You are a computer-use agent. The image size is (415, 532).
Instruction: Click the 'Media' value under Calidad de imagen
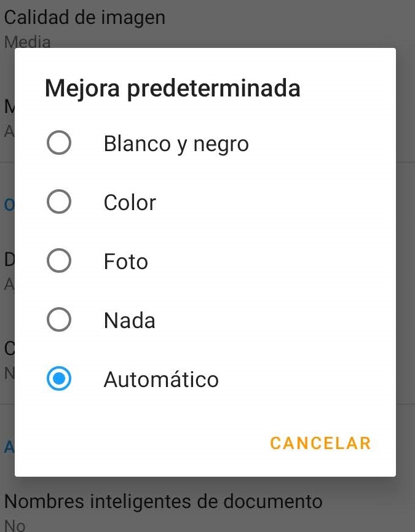point(28,42)
